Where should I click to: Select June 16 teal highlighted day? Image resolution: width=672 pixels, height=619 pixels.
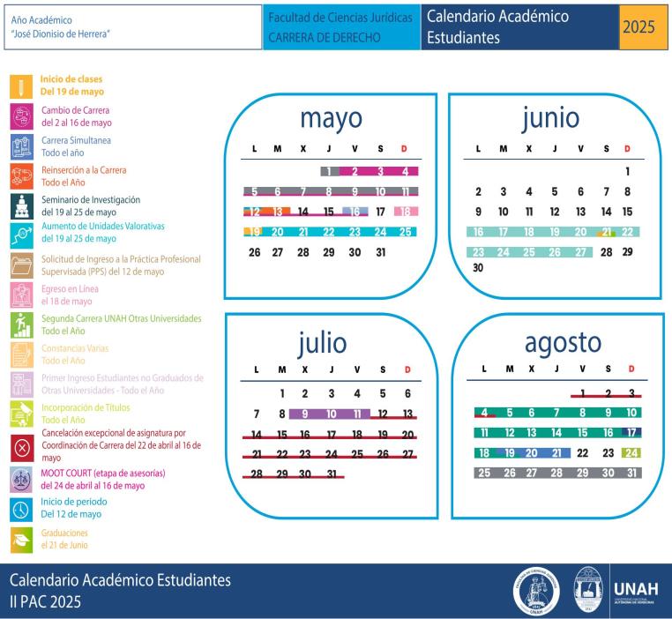478,232
